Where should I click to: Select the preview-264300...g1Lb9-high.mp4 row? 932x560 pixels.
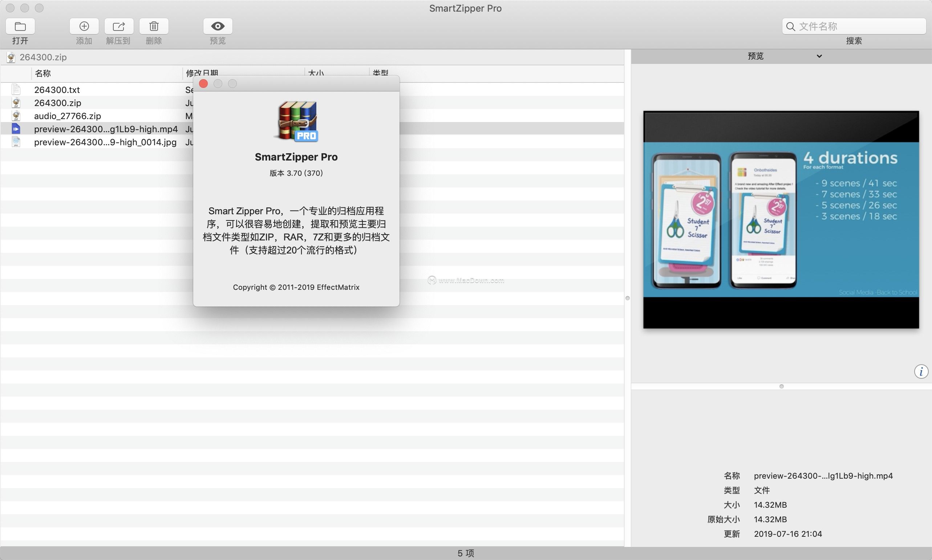pyautogui.click(x=312, y=129)
